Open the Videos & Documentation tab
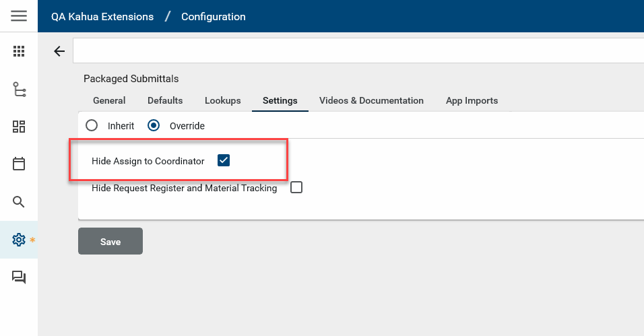Viewport: 644px width, 336px height. (x=371, y=100)
